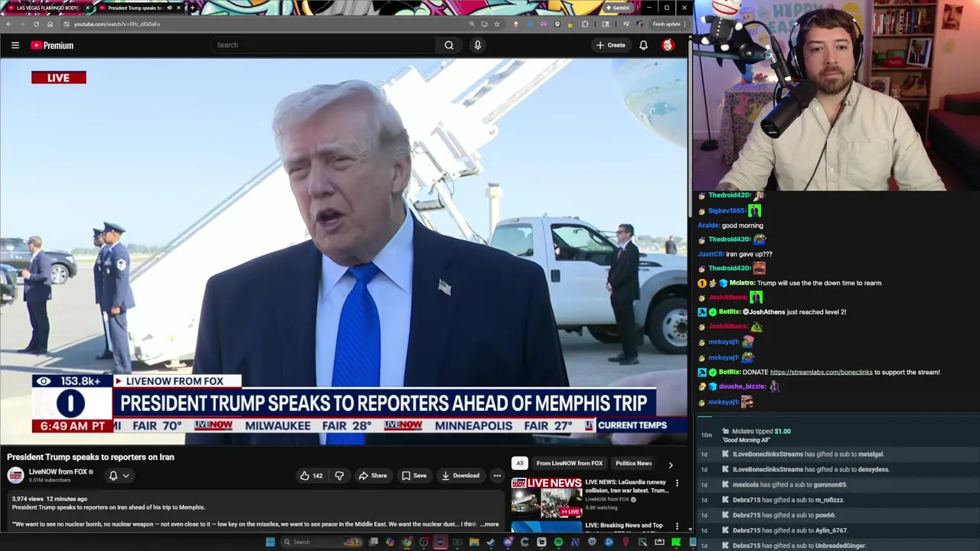Download the video
The width and height of the screenshot is (980, 551).
point(460,475)
